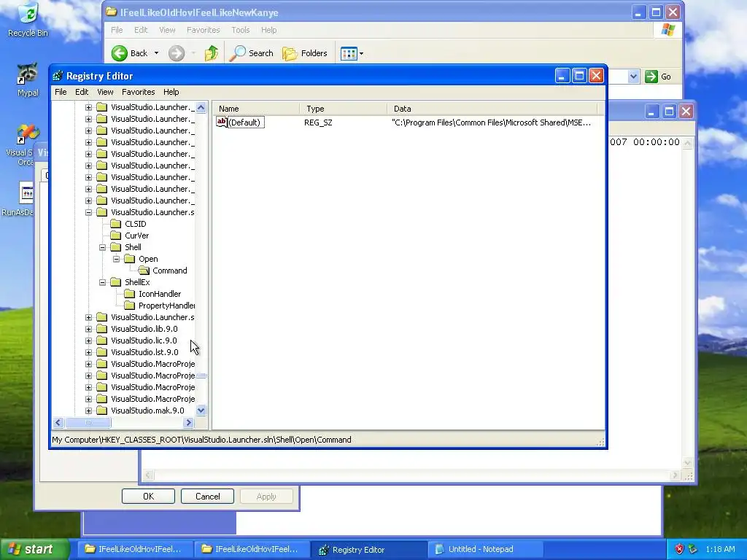
Task: Open the Tools menu in the Explorer window
Action: (x=241, y=30)
